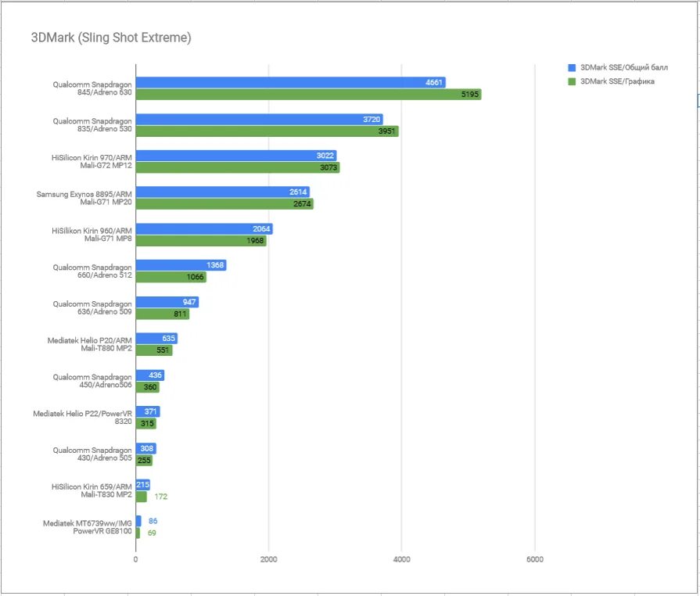
Task: Select axis label Qualcomm Snapdragon 660/Adreno 512
Action: (x=92, y=271)
